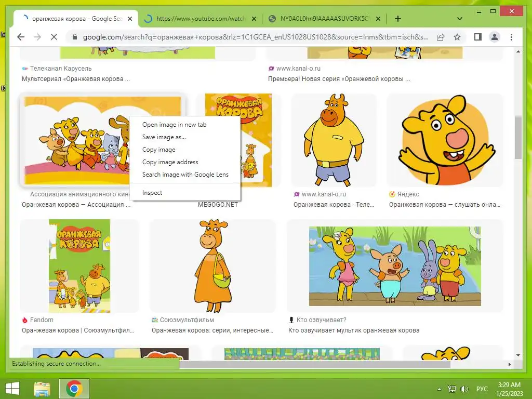Choose Copy image address

click(x=170, y=162)
